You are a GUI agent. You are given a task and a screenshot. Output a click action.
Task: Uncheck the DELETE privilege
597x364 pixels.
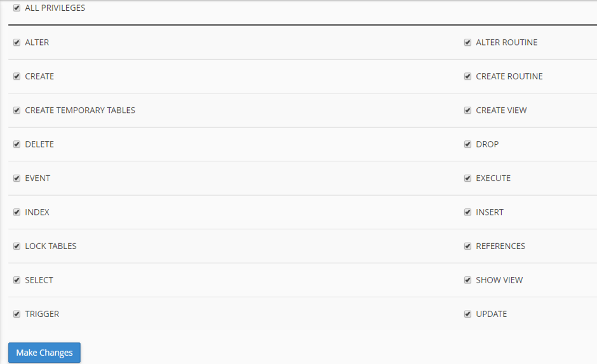point(17,144)
